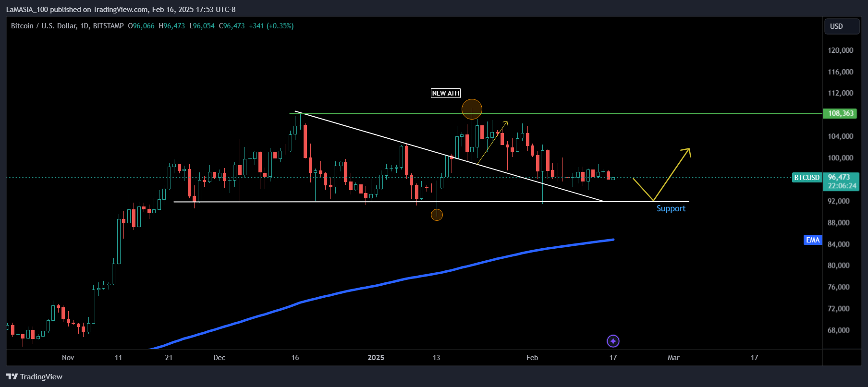Click the 84,000 price axis value
Image resolution: width=868 pixels, height=387 pixels.
click(x=839, y=244)
